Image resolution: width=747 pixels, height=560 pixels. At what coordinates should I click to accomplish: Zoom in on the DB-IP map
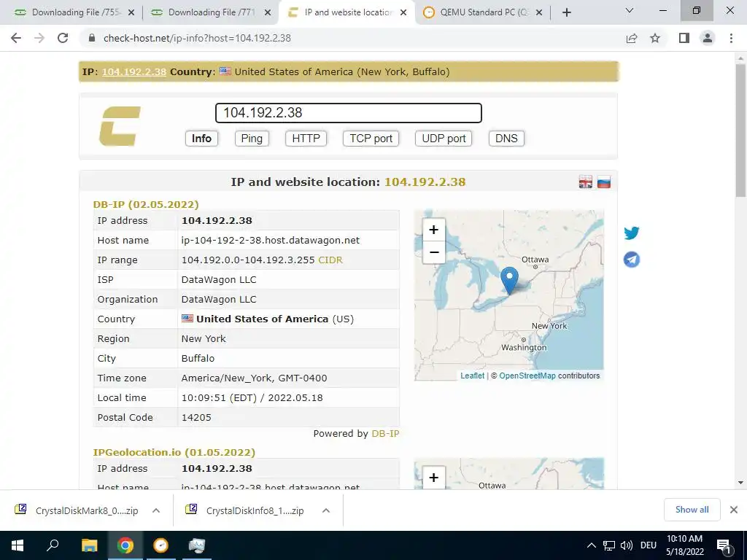433,230
